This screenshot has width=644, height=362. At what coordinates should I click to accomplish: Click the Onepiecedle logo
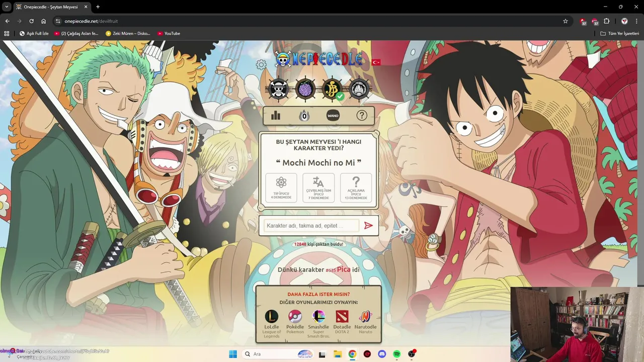tap(319, 59)
